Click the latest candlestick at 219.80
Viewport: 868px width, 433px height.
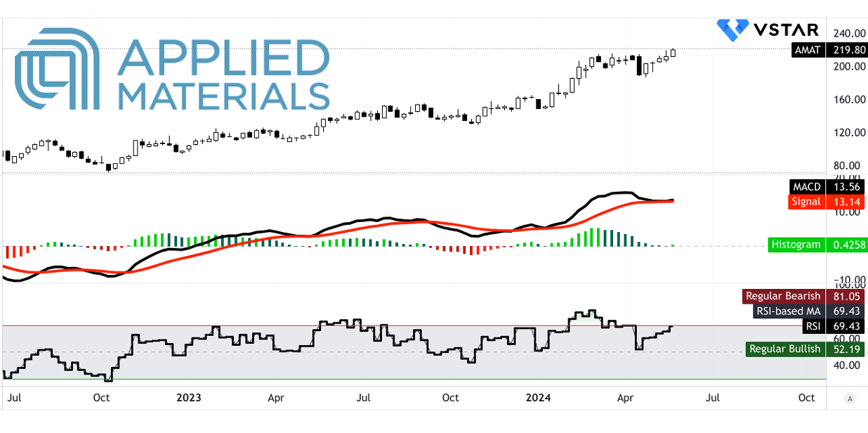point(673,53)
